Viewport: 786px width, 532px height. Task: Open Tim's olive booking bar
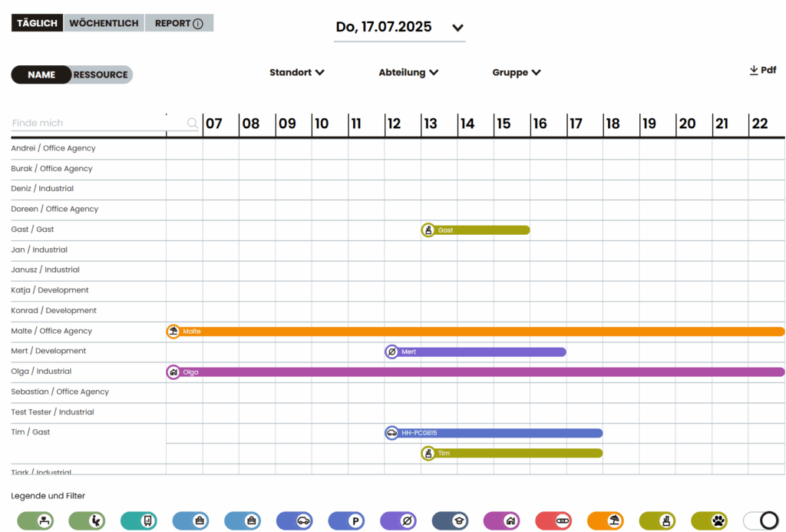pyautogui.click(x=512, y=453)
